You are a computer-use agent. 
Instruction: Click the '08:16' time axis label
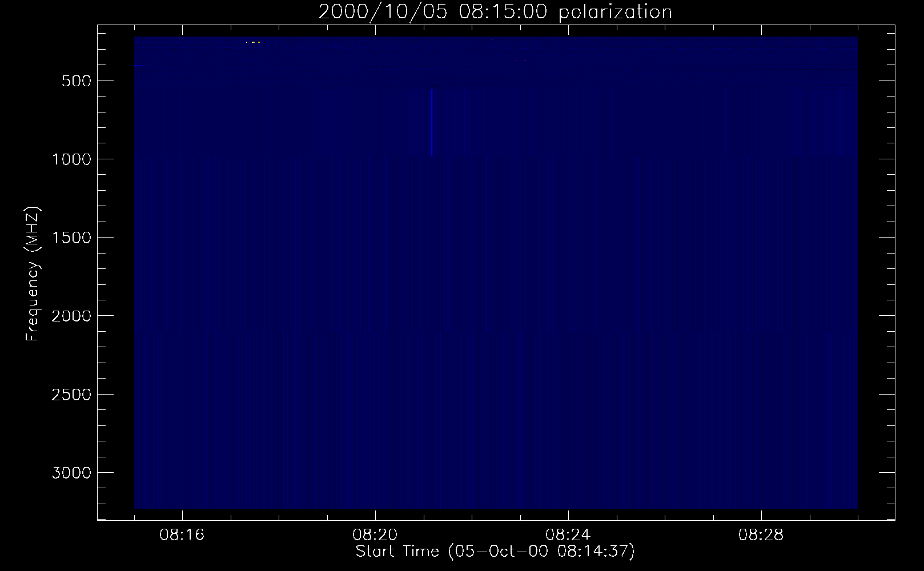click(x=182, y=535)
